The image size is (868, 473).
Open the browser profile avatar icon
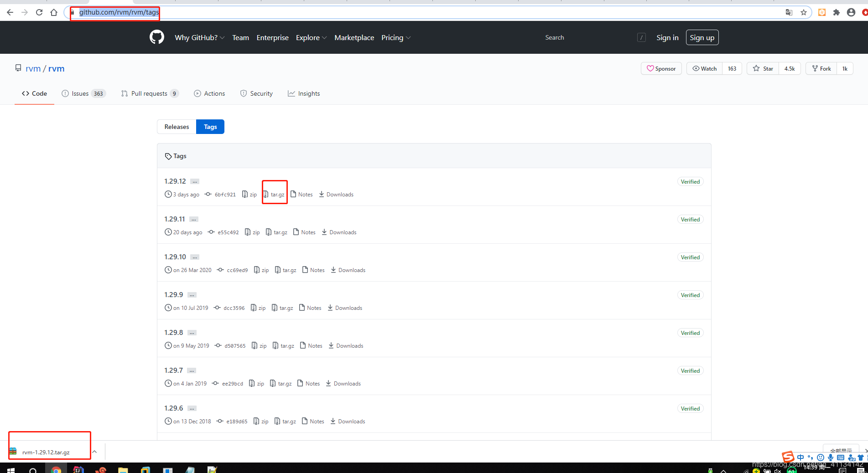[851, 12]
